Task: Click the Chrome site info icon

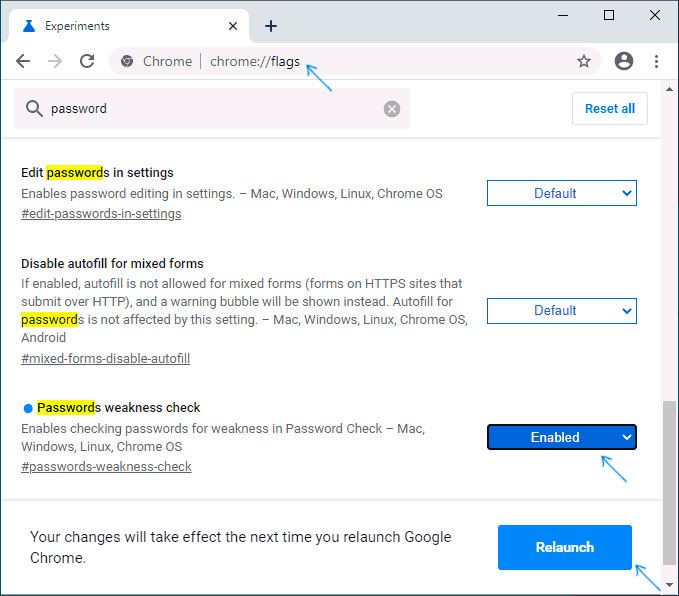Action: 127,61
